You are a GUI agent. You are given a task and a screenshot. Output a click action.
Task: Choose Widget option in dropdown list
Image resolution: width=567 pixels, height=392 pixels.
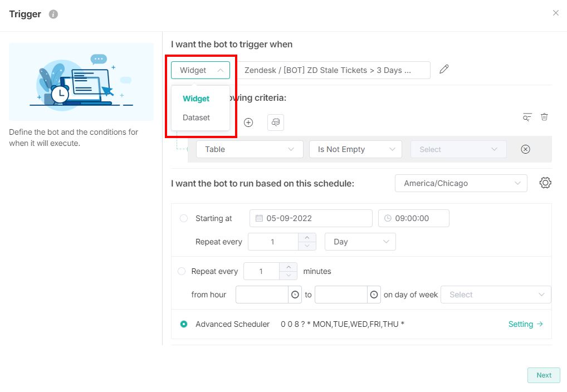(196, 99)
